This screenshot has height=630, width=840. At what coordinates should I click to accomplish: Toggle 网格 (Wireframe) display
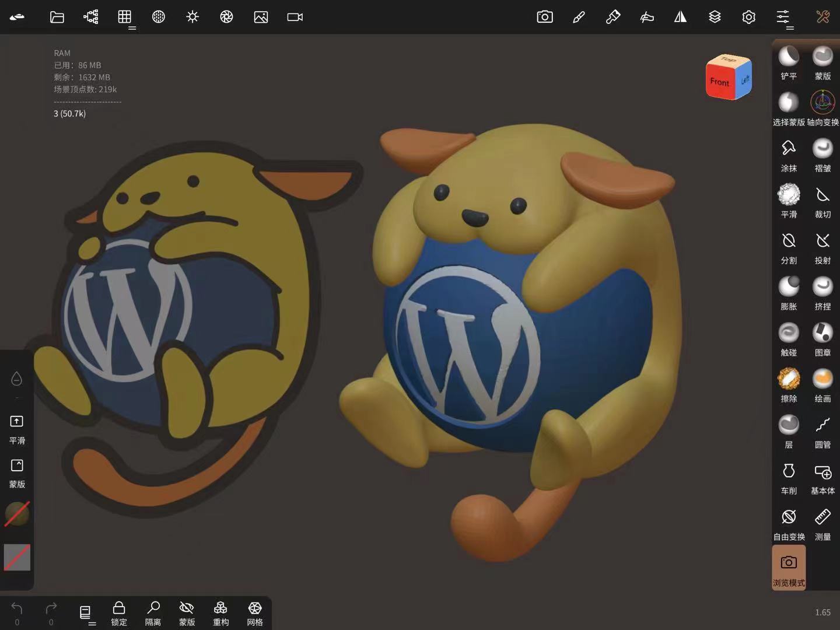click(x=255, y=613)
